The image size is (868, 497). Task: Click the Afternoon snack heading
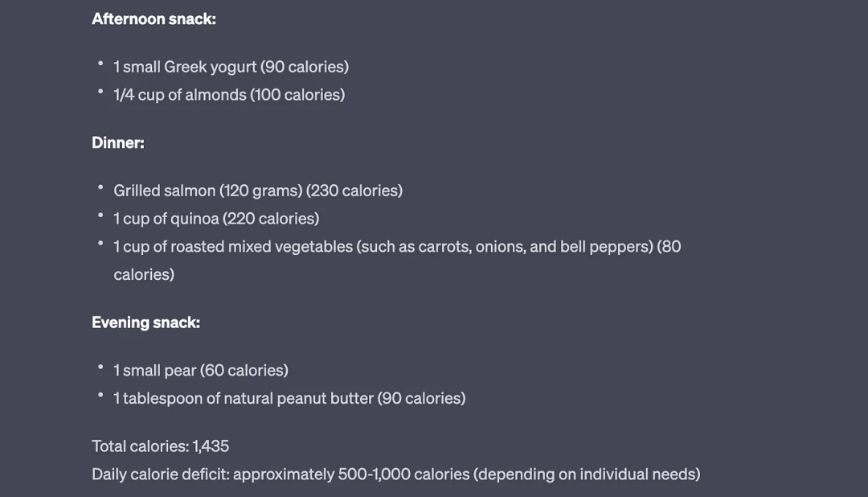click(x=154, y=18)
